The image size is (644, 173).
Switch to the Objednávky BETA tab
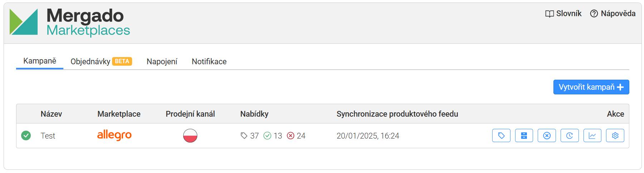(101, 61)
